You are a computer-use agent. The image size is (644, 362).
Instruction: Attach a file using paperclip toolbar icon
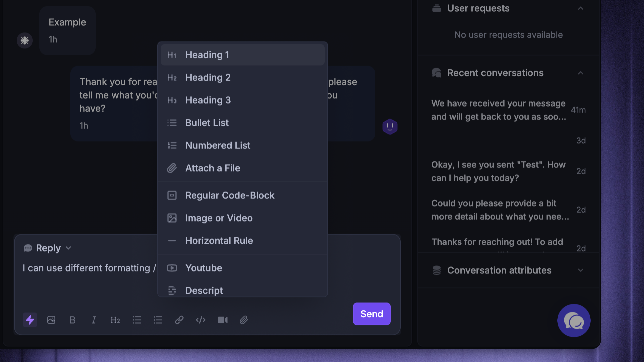tap(244, 320)
